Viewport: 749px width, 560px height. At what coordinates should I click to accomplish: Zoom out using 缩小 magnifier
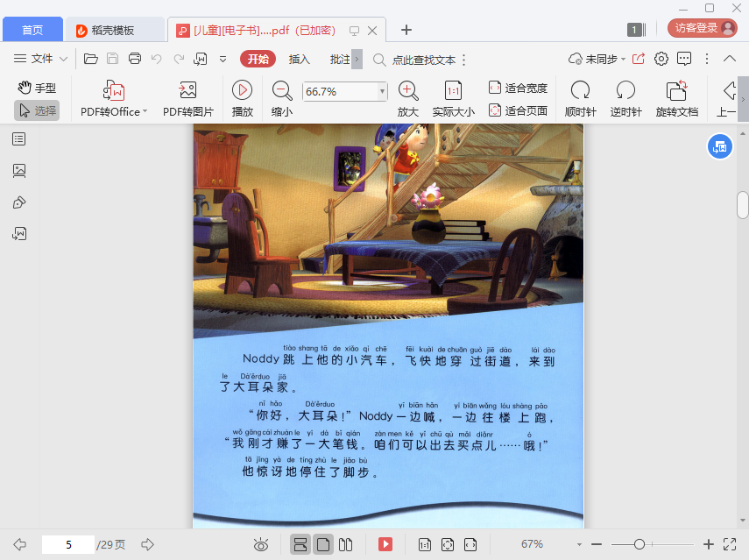(x=282, y=99)
